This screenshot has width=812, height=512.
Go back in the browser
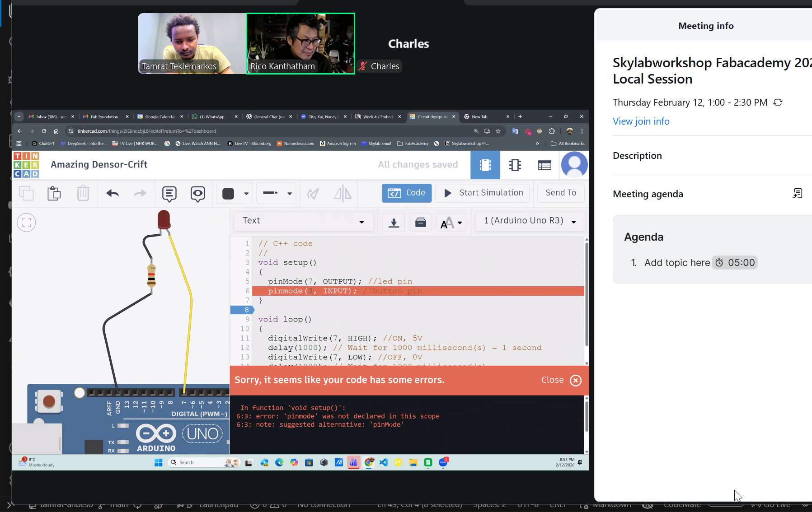point(19,131)
